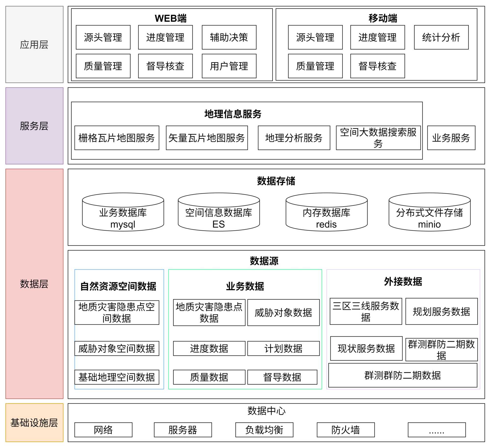Click 辅助决策 box under WEB端

(x=229, y=37)
